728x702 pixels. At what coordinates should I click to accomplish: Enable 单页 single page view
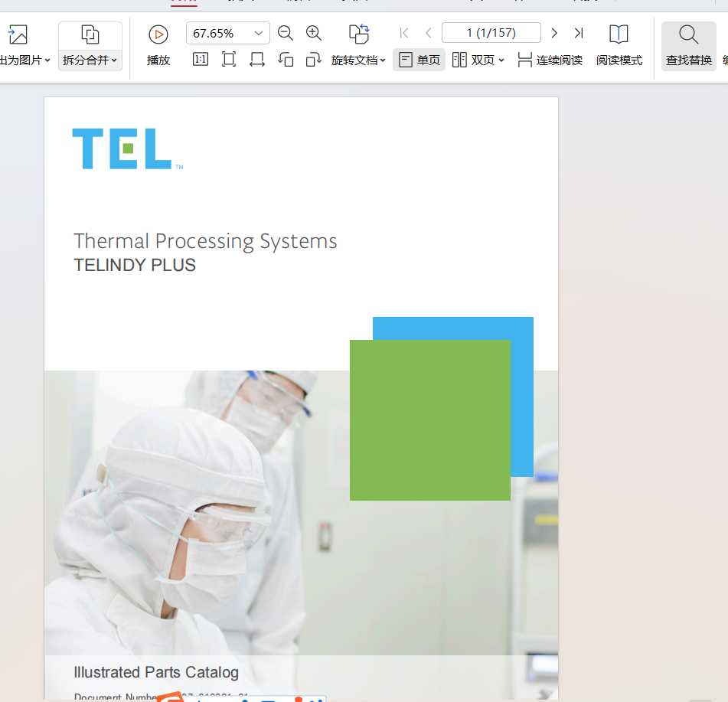[419, 60]
